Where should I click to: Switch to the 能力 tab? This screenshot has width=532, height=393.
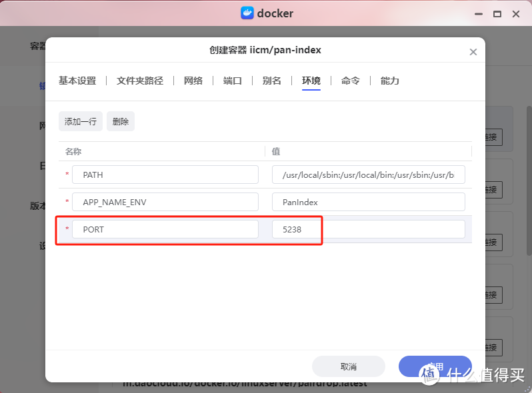coord(390,81)
